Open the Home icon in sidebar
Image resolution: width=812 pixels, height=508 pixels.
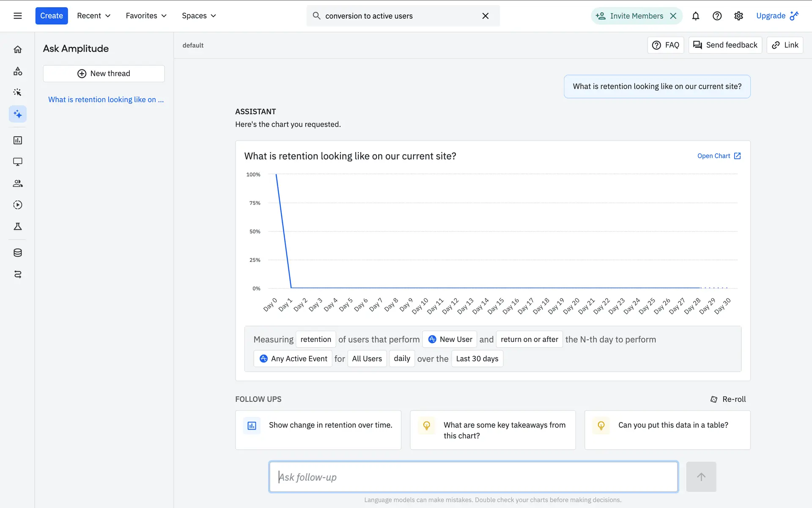pyautogui.click(x=17, y=50)
